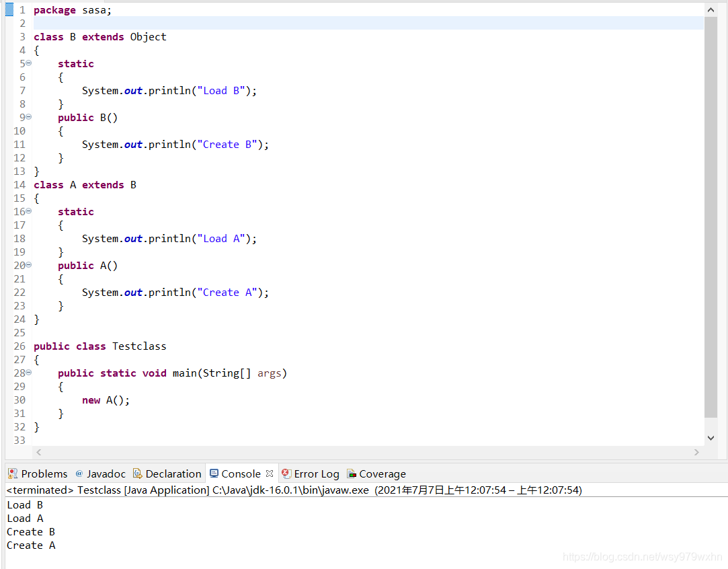The width and height of the screenshot is (728, 569).
Task: Click the "Create B" string literal
Action: 227,145
